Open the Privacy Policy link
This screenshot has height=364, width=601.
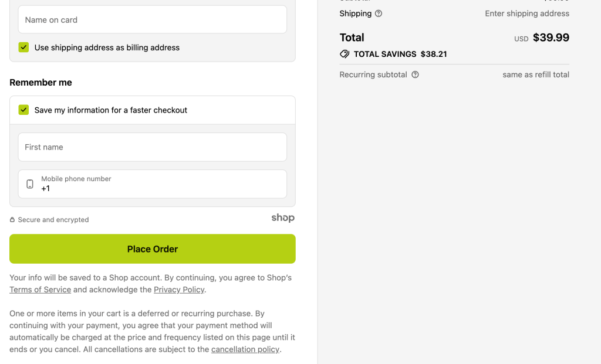pyautogui.click(x=179, y=290)
